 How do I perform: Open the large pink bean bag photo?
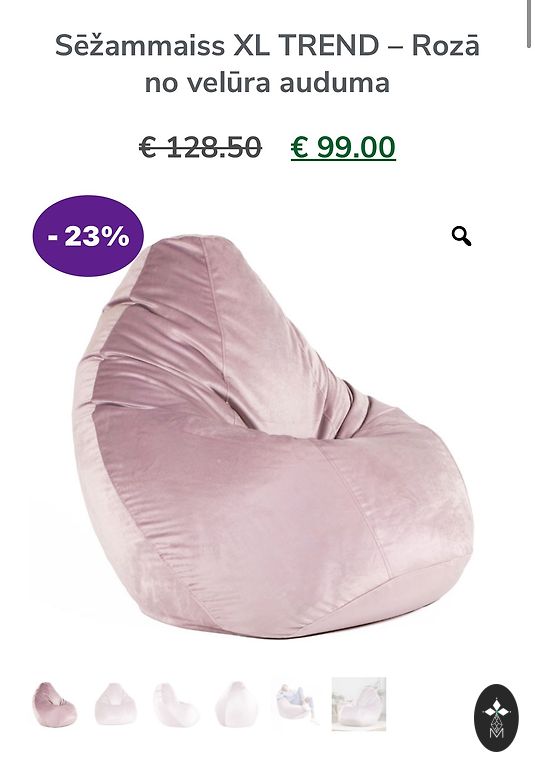click(272, 436)
